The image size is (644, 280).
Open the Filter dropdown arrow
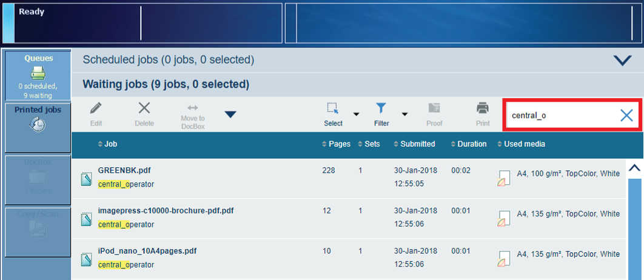(404, 114)
